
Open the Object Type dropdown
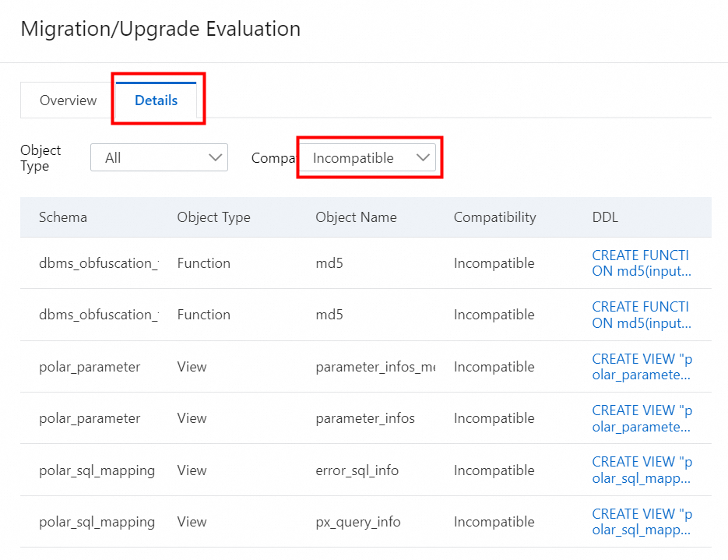pyautogui.click(x=159, y=158)
